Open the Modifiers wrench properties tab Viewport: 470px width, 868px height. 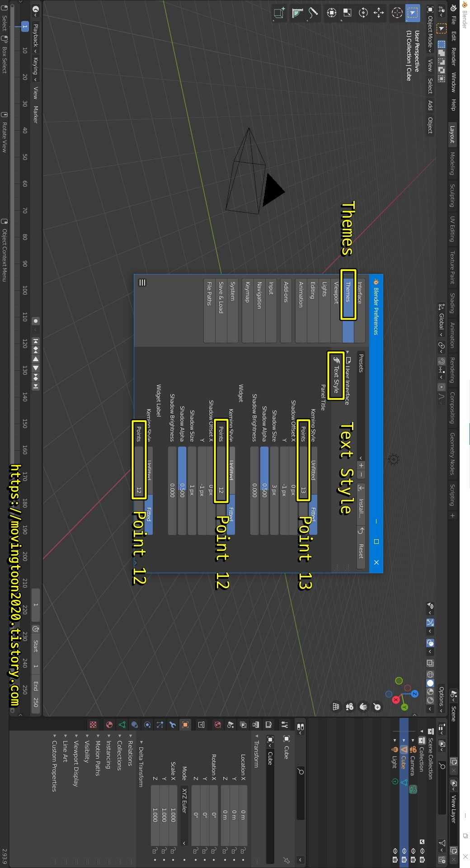[173, 725]
